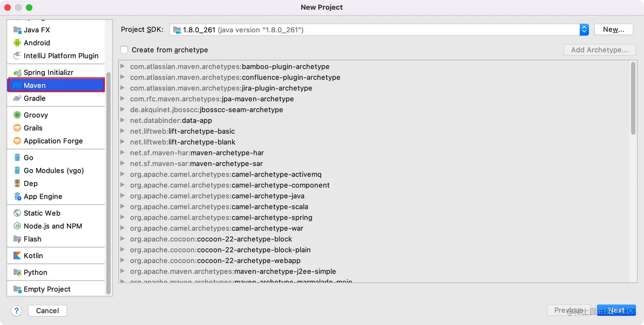Expand jira-plugin-archetype node
This screenshot has height=325, width=644.
(x=123, y=88)
